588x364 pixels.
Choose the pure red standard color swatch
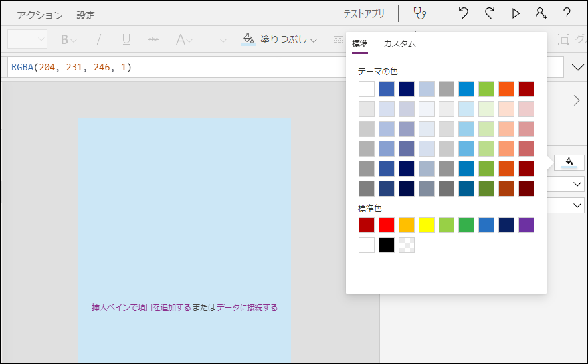pos(387,225)
